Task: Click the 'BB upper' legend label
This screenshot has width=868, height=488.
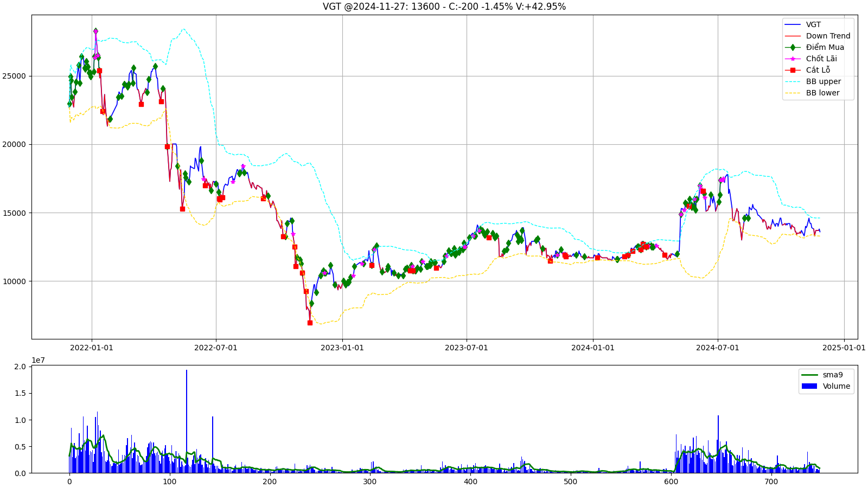Action: click(824, 81)
